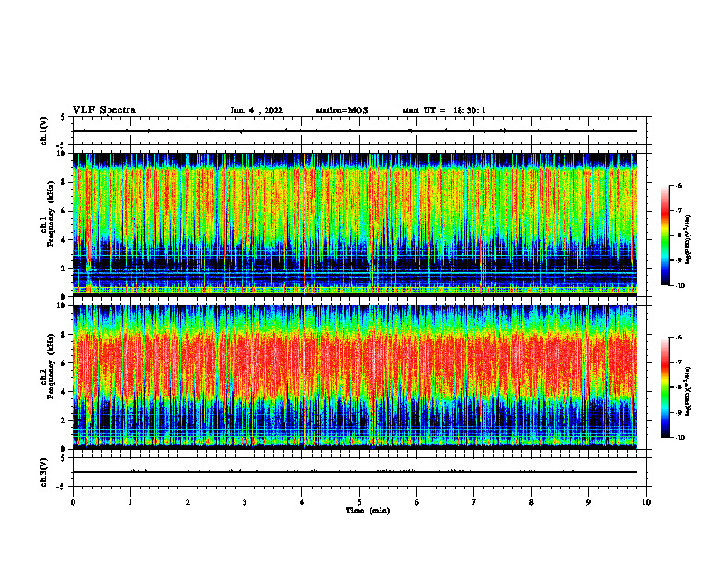Click the "-10" label on ch.2 colorbar

679,438
